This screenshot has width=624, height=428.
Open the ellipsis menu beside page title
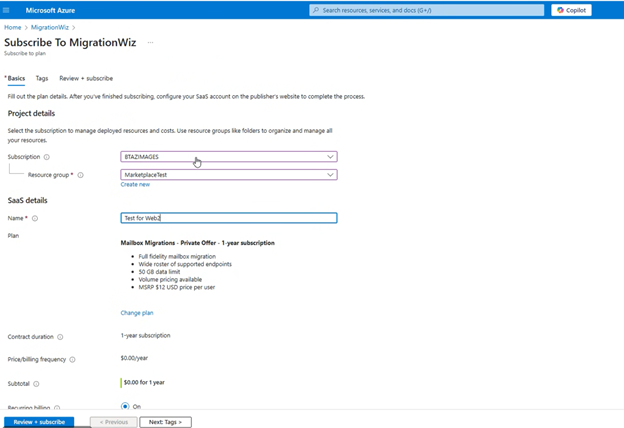[x=151, y=43]
